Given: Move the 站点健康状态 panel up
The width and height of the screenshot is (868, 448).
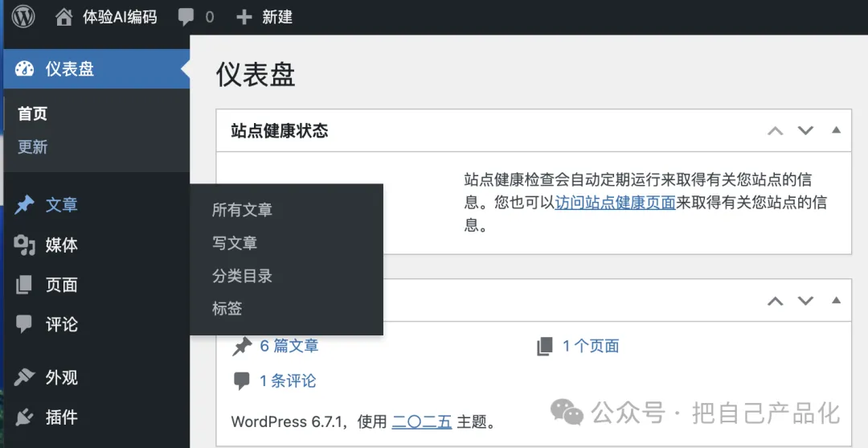Looking at the screenshot, I should (775, 130).
